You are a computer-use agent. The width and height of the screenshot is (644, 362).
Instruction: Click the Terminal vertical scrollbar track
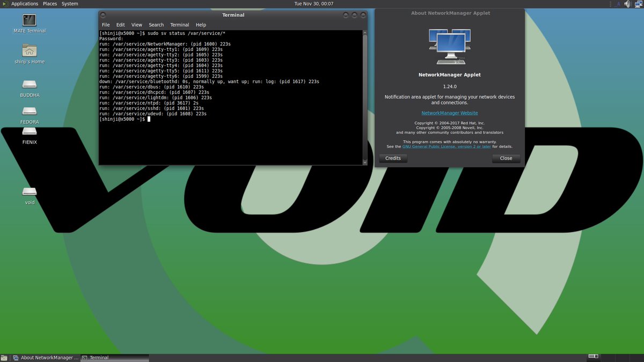tap(365, 98)
